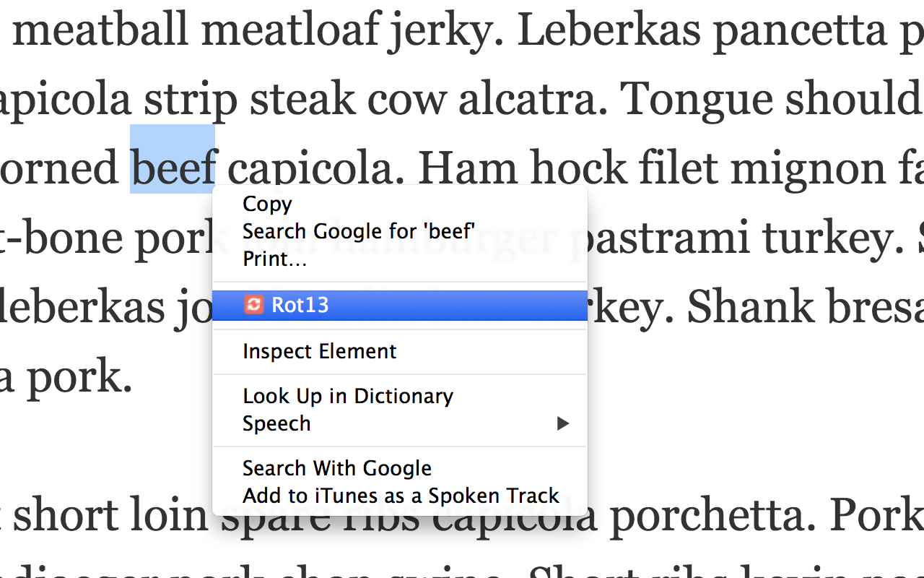
Task: Open the Print… dialog from menu
Action: (x=274, y=259)
